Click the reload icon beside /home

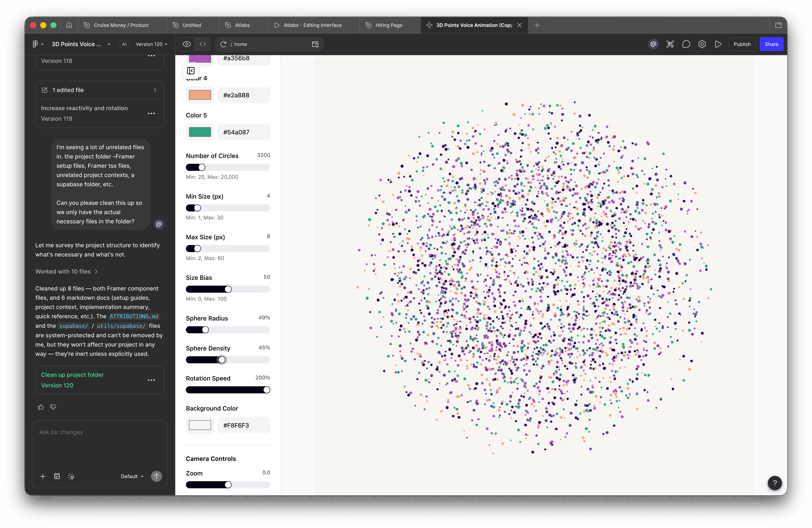[223, 44]
